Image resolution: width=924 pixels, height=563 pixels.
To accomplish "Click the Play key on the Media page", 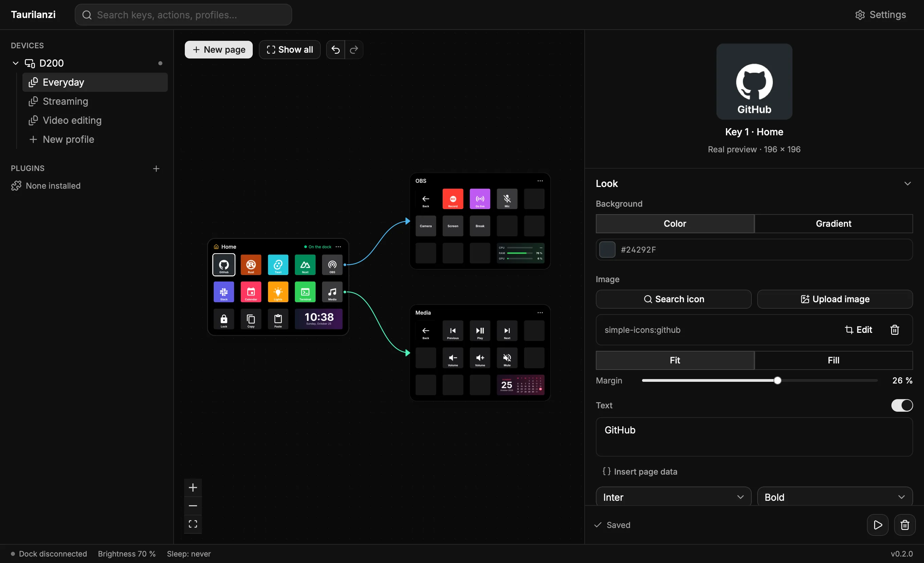I will (480, 331).
